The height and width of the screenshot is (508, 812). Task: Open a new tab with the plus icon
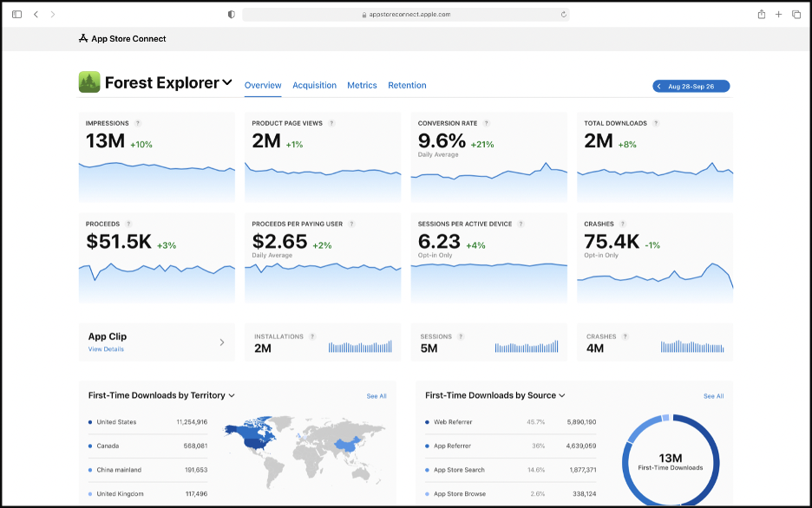(779, 14)
